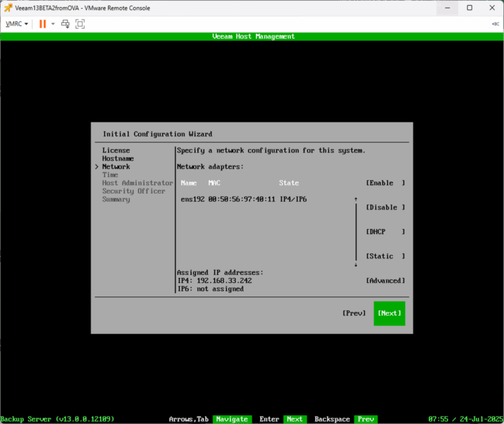Choose the [Static] option
This screenshot has width=504, height=424.
(x=385, y=256)
